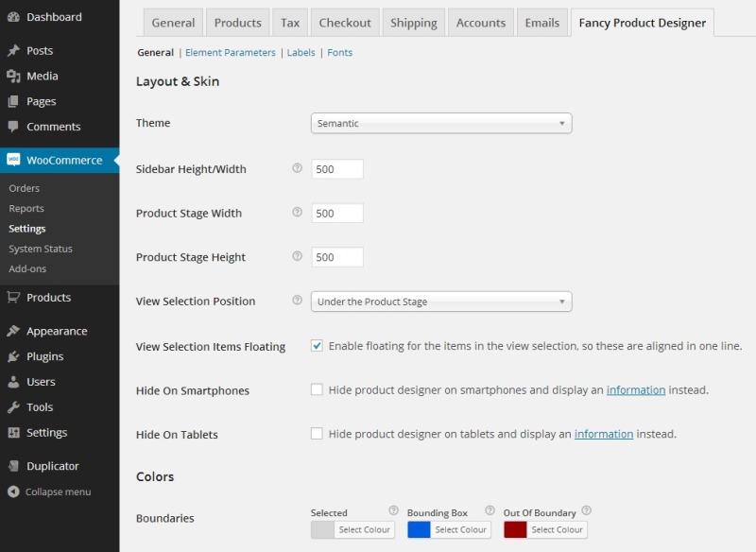Click the blue Bounding Box swatch
The width and height of the screenshot is (756, 552).
click(419, 529)
